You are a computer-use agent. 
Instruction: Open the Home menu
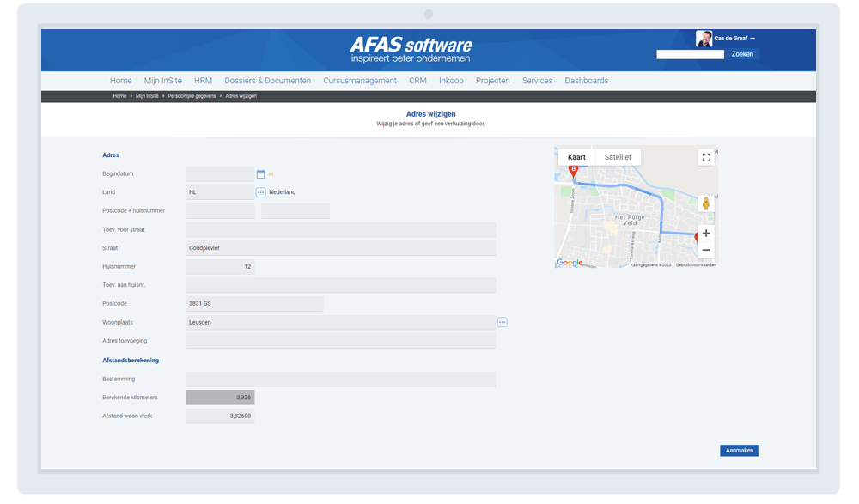pos(120,81)
